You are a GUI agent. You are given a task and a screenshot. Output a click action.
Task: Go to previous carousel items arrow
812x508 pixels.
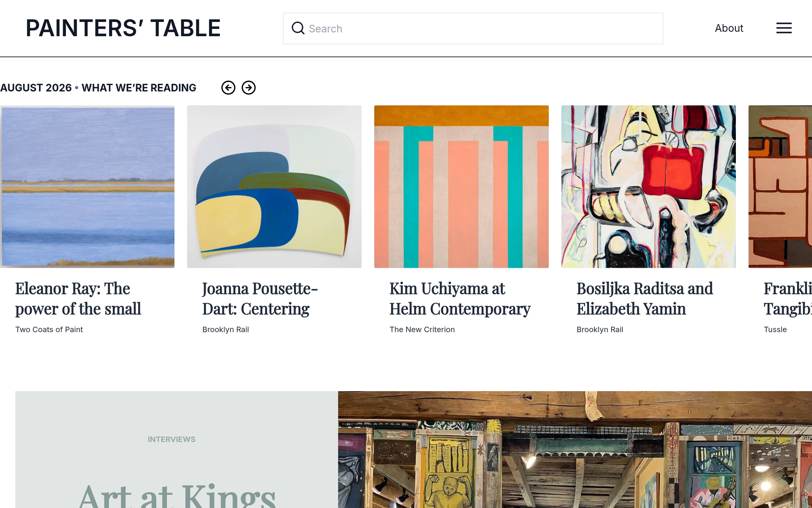point(228,88)
